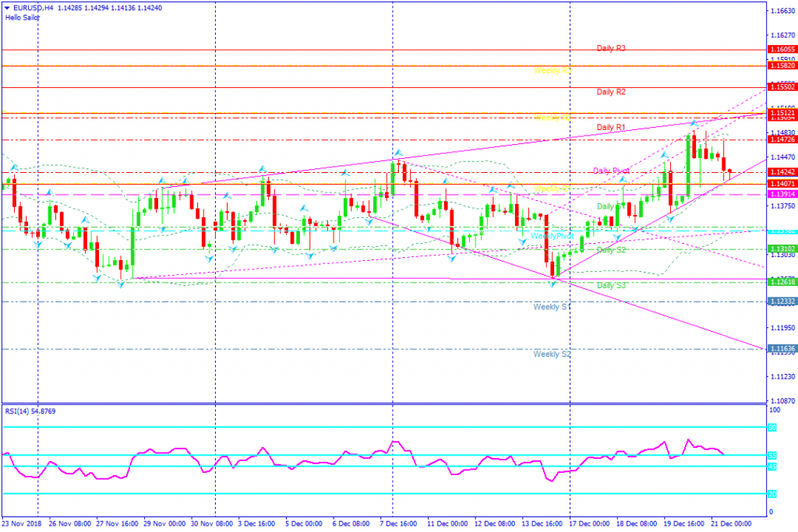The image size is (798, 532).
Task: Click the Daily R1 line label
Action: pyautogui.click(x=611, y=127)
